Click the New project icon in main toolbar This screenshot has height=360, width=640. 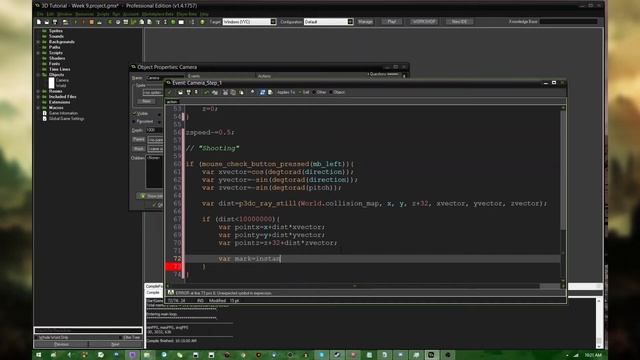click(x=39, y=22)
